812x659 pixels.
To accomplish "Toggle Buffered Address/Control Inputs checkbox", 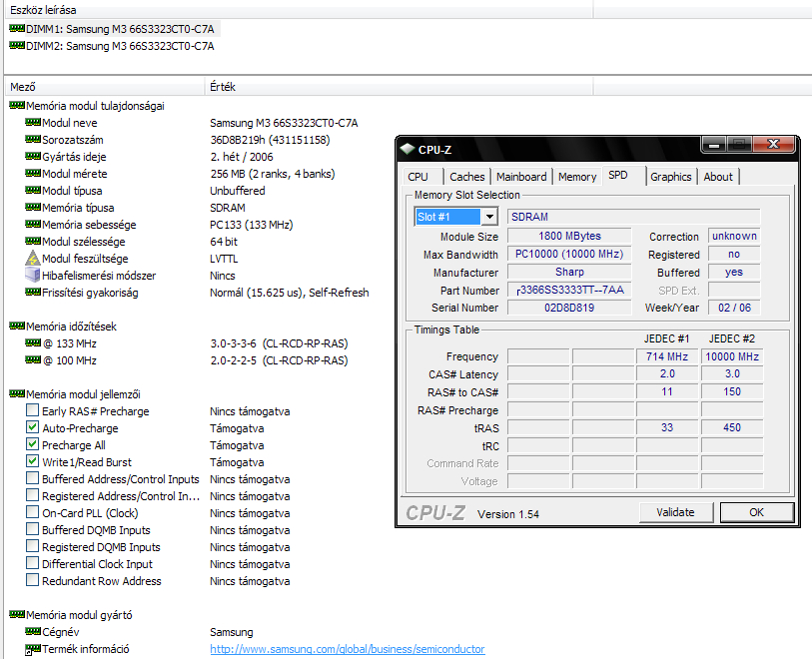I will pyautogui.click(x=33, y=478).
